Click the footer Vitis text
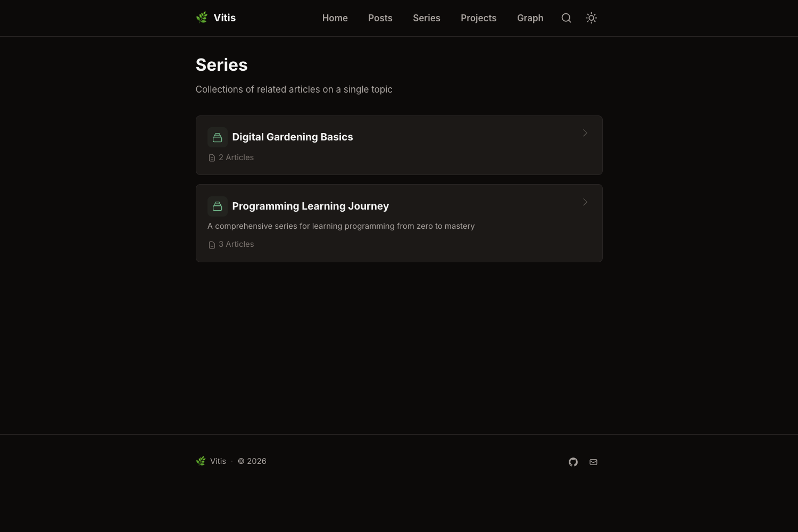The width and height of the screenshot is (798, 532). [218, 461]
